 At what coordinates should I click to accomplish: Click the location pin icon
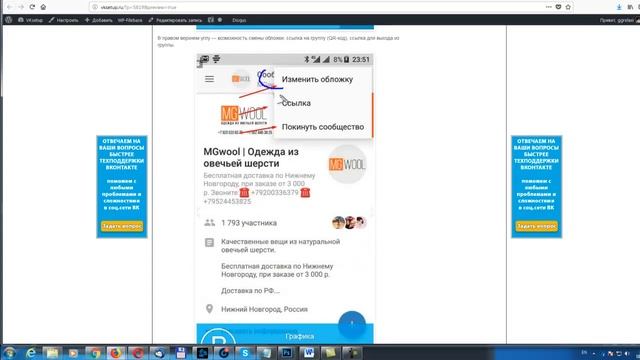[209, 309]
